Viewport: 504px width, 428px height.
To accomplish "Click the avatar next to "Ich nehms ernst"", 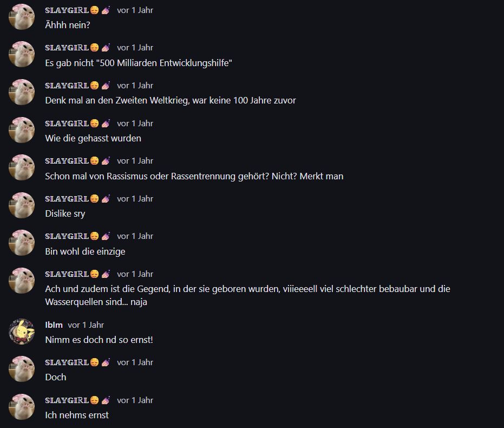I will point(22,407).
